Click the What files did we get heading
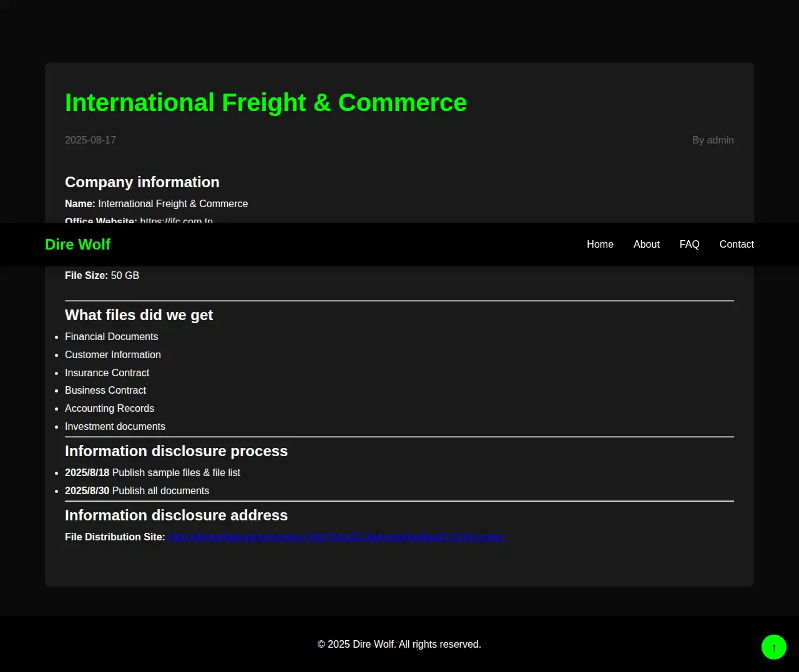799x672 pixels. (x=139, y=315)
